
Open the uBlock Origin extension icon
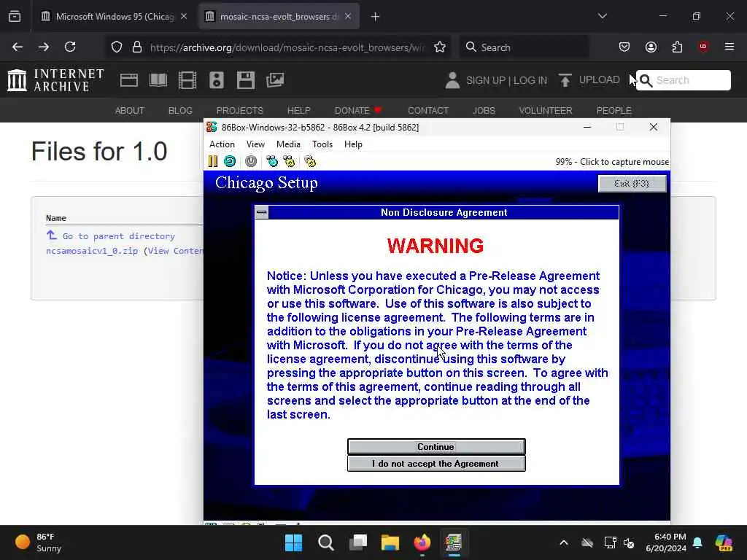[x=703, y=47]
